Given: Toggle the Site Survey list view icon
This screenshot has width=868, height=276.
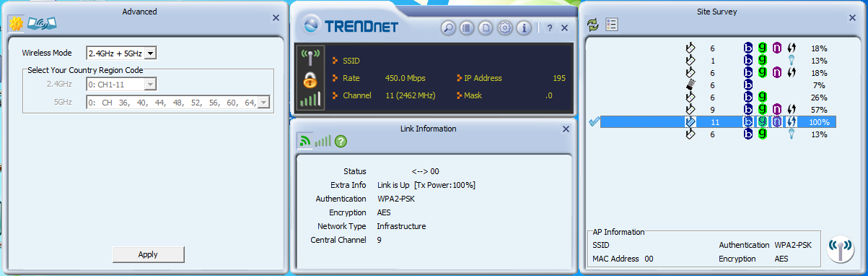Looking at the screenshot, I should [x=612, y=25].
